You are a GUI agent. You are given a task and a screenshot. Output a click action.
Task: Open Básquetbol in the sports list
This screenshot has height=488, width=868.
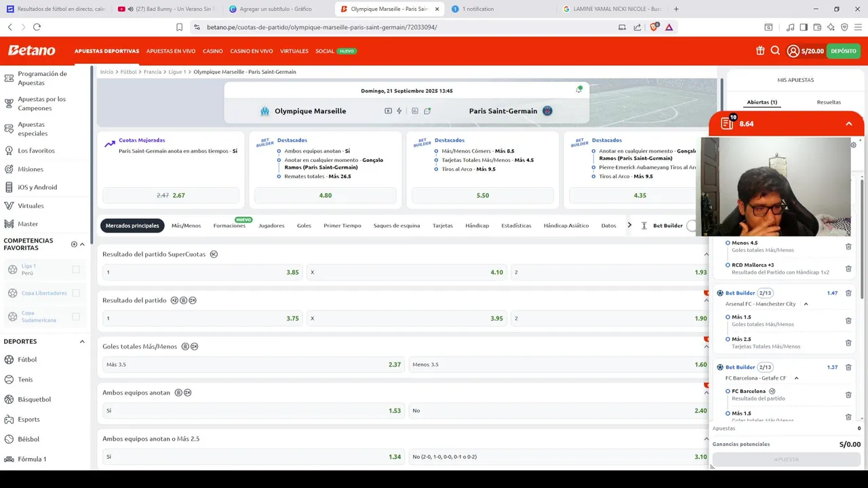point(34,399)
